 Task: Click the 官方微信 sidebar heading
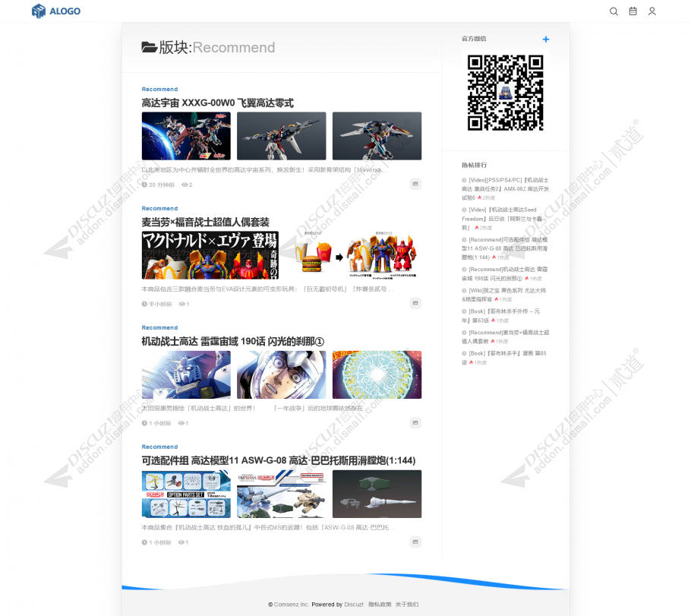(x=474, y=39)
